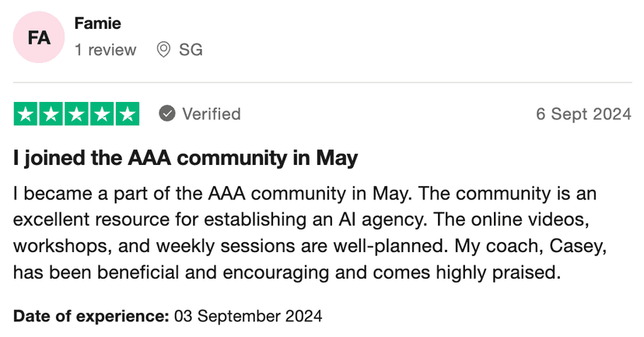
Task: Click the fifth green rating star
Action: click(x=126, y=114)
